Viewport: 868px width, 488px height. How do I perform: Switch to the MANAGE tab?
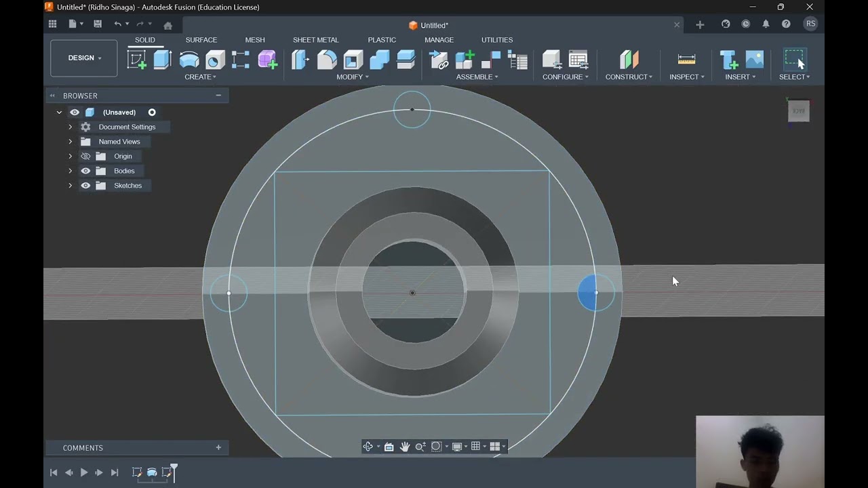click(x=439, y=40)
